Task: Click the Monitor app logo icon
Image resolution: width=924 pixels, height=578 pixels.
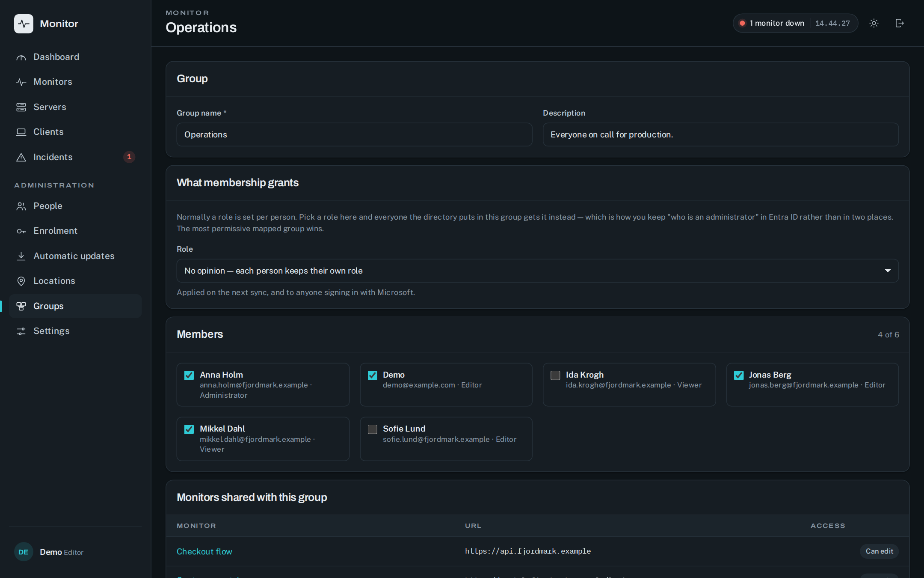Action: tap(24, 24)
